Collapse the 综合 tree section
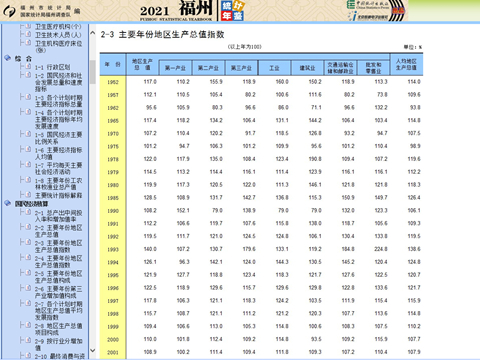The image size is (480, 360). click(23, 58)
